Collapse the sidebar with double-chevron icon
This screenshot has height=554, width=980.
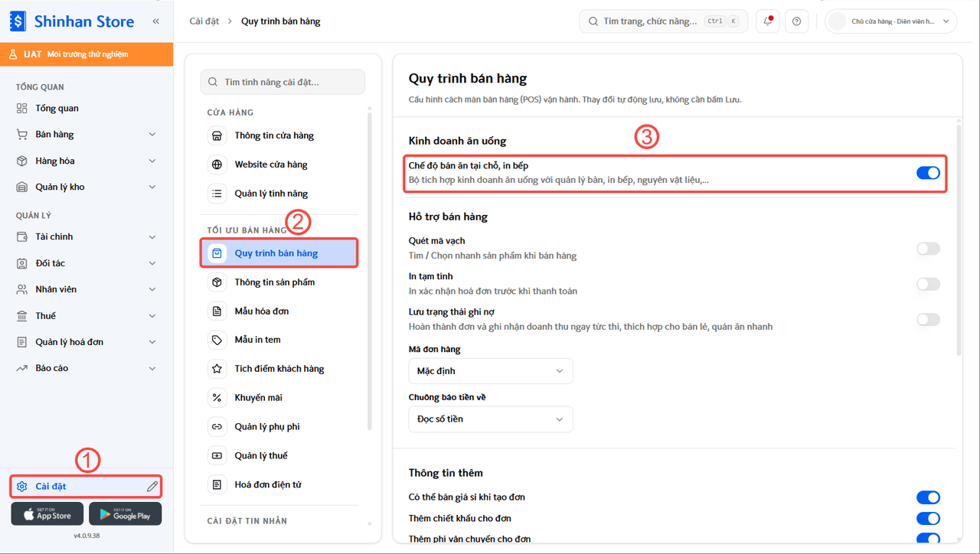[x=156, y=21]
